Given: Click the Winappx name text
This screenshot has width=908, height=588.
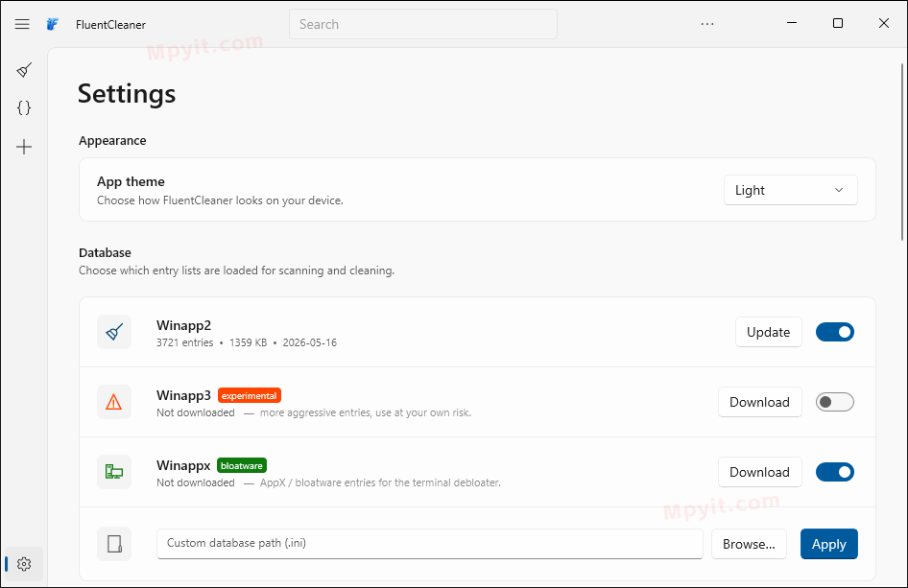Looking at the screenshot, I should click(183, 466).
